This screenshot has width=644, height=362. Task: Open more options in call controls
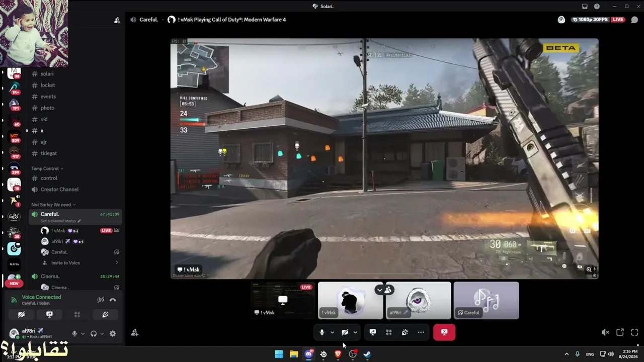click(x=421, y=332)
